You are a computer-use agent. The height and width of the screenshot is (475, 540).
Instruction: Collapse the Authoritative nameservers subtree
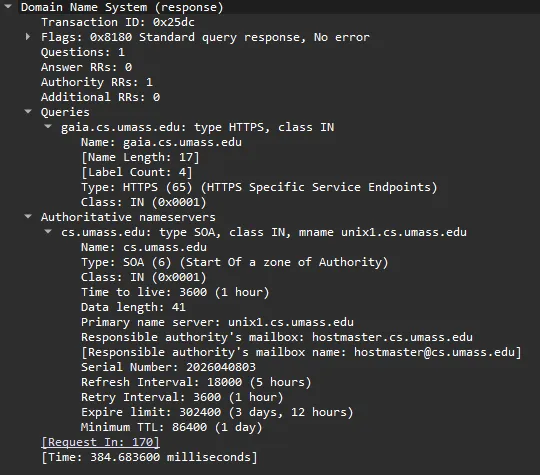pyautogui.click(x=28, y=216)
